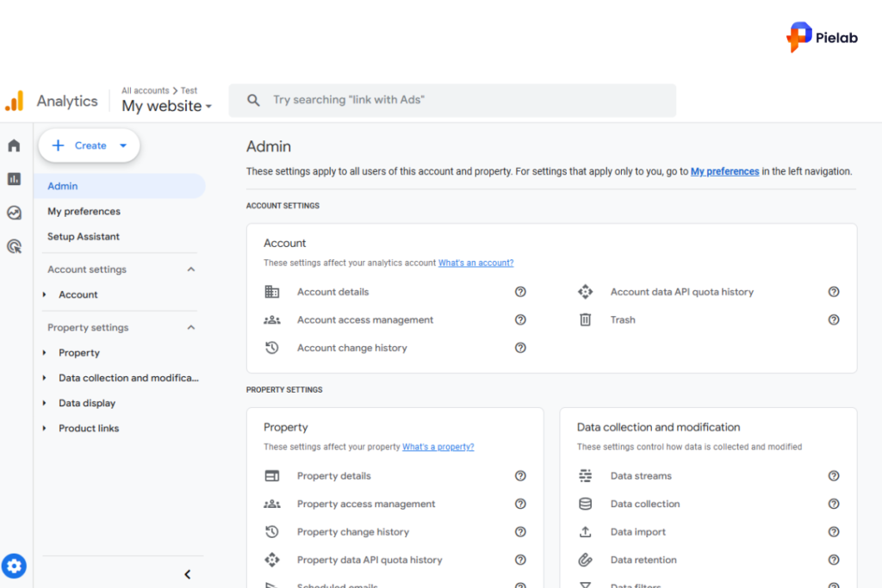The image size is (882, 588).
Task: Click the search field
Action: pyautogui.click(x=452, y=101)
